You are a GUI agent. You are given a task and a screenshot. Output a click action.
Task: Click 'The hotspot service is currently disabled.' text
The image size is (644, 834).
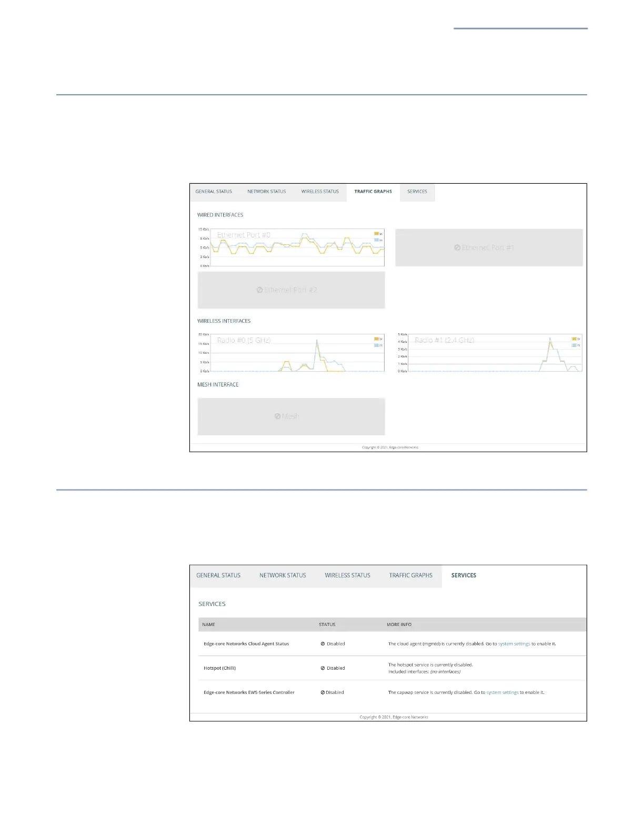(430, 665)
